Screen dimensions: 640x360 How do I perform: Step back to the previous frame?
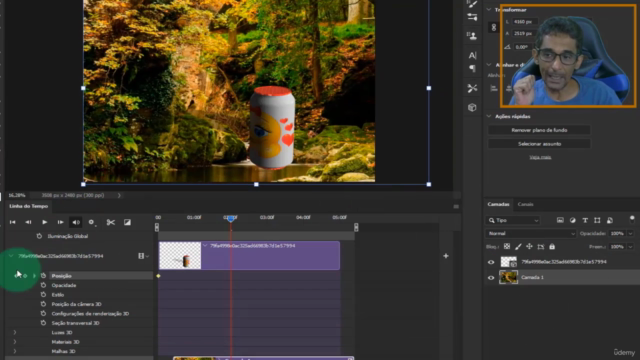28,222
